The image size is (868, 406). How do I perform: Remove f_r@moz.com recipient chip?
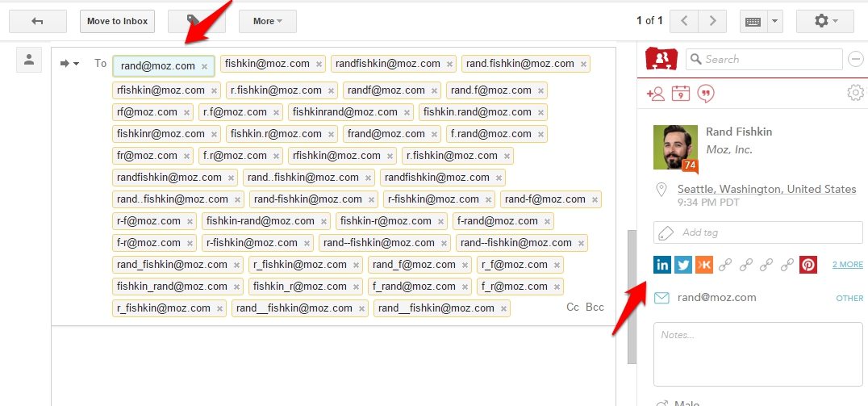pyautogui.click(x=557, y=287)
